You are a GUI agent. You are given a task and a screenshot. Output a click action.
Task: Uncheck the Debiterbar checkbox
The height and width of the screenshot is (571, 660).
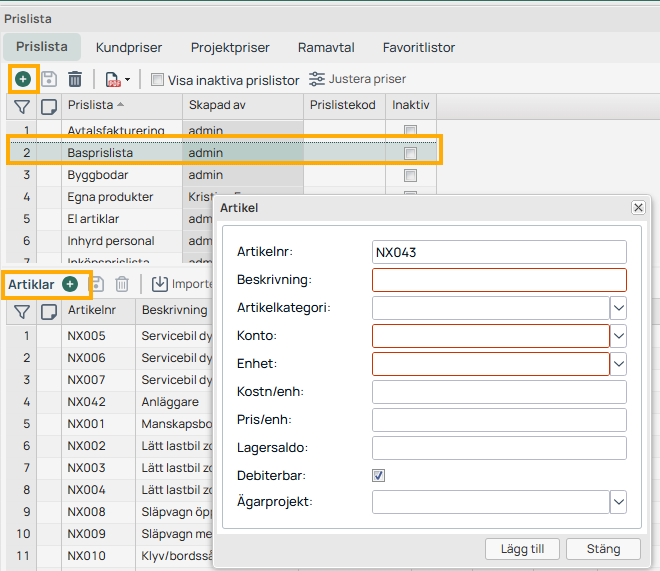click(378, 475)
